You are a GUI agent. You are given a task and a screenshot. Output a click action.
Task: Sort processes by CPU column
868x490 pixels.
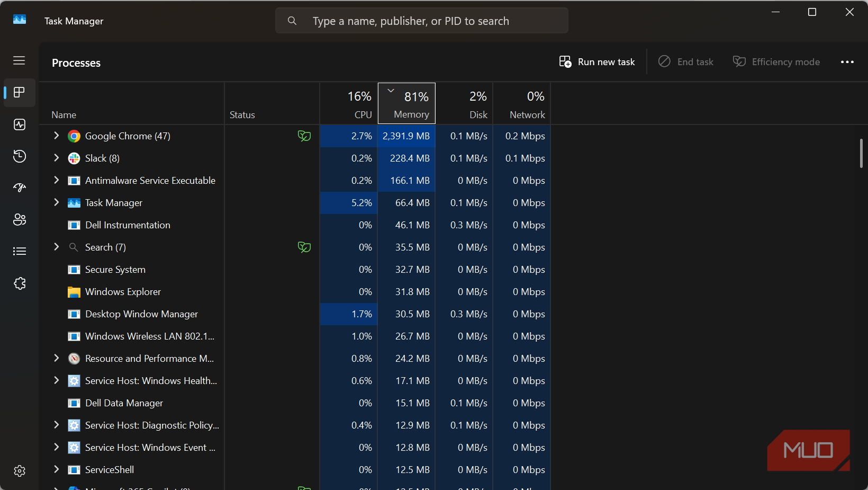pyautogui.click(x=349, y=103)
